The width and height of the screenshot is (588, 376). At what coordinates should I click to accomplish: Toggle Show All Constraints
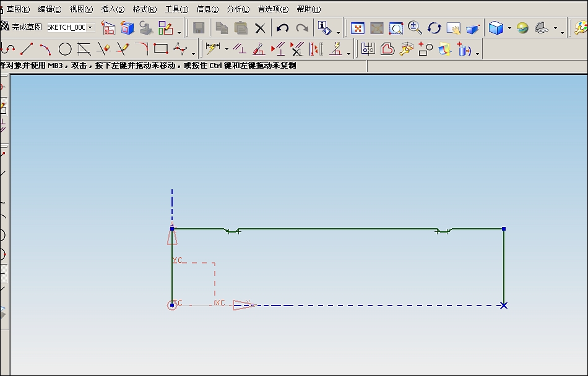[278, 49]
